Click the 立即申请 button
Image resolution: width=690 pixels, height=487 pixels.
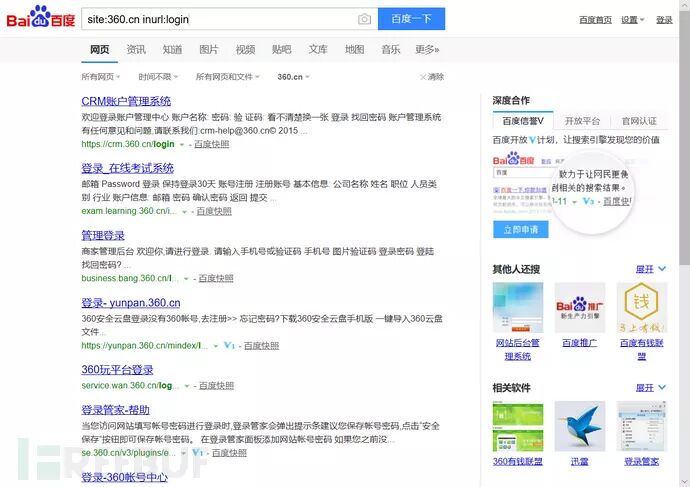pyautogui.click(x=521, y=230)
